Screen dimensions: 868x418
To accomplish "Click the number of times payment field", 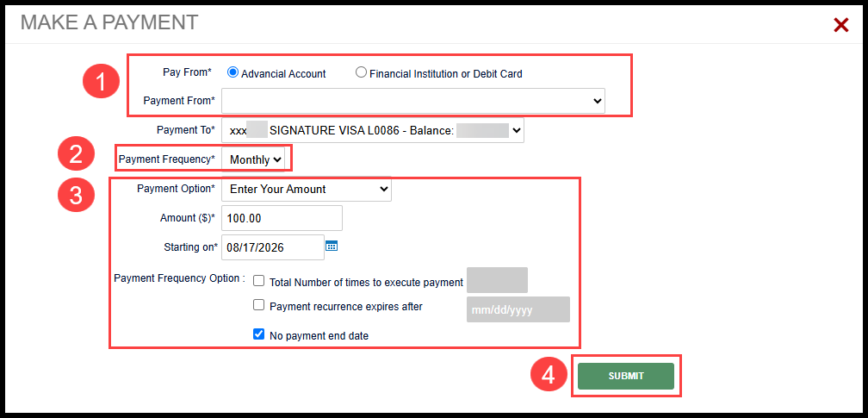I will point(497,280).
